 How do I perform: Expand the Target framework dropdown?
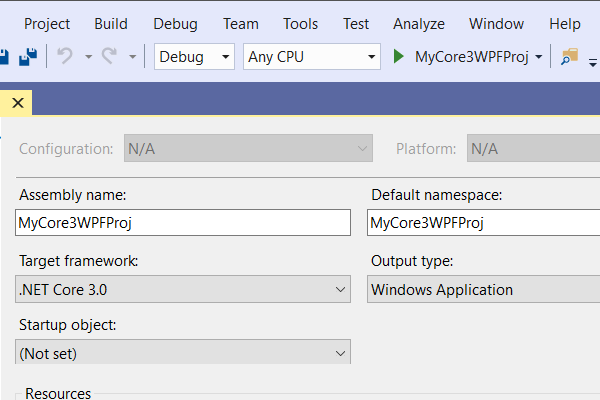pos(184,290)
